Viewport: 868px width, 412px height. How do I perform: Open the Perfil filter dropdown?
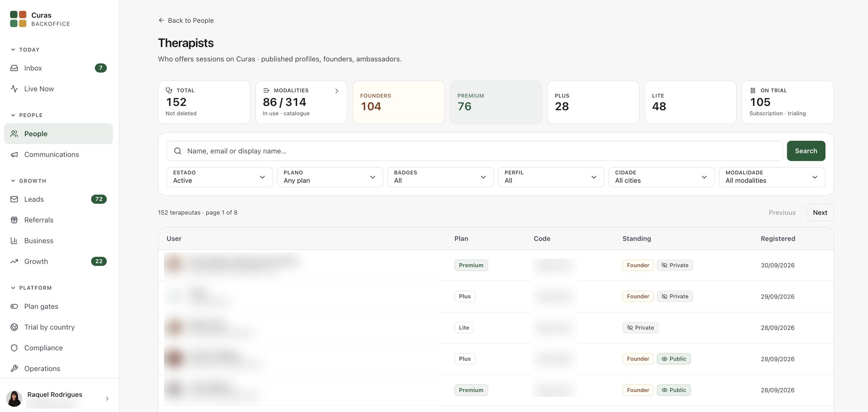point(551,177)
